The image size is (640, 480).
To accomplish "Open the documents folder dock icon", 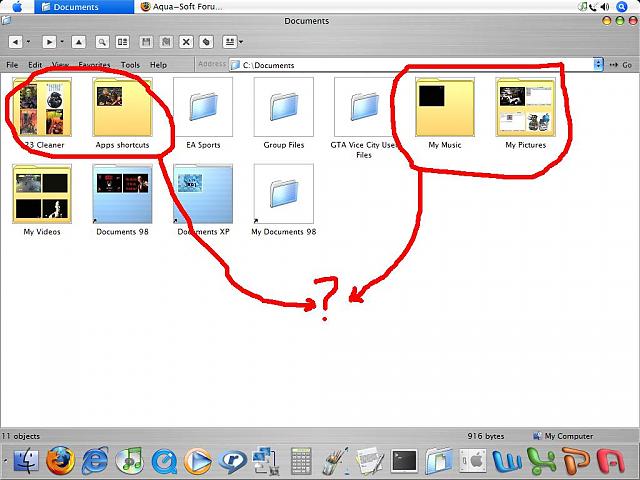I will [439, 461].
